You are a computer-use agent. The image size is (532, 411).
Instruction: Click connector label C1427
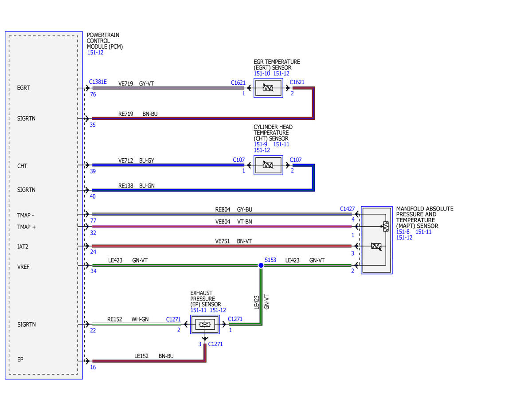(x=348, y=208)
